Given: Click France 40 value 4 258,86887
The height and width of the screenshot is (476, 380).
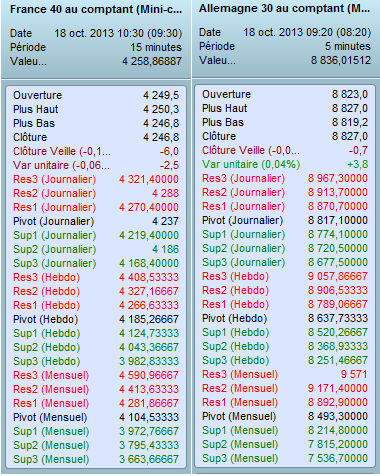Looking at the screenshot, I should tap(152, 61).
